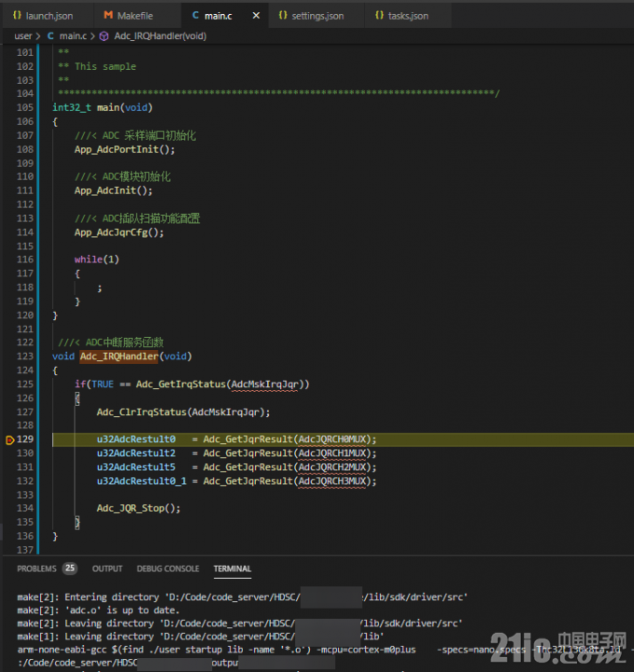Viewport: 634px width, 672px height.
Task: Click the u32AdcRestult0 variable on line 129
Action: [x=136, y=440]
